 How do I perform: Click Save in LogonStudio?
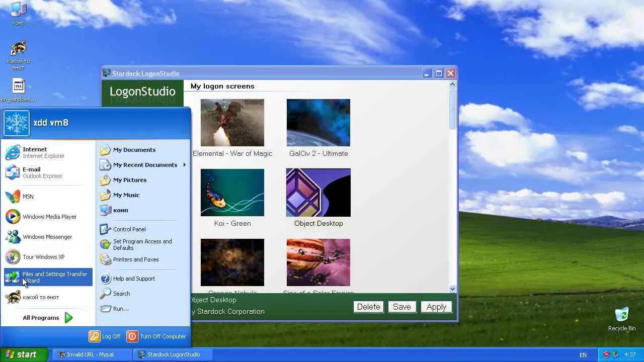[402, 307]
